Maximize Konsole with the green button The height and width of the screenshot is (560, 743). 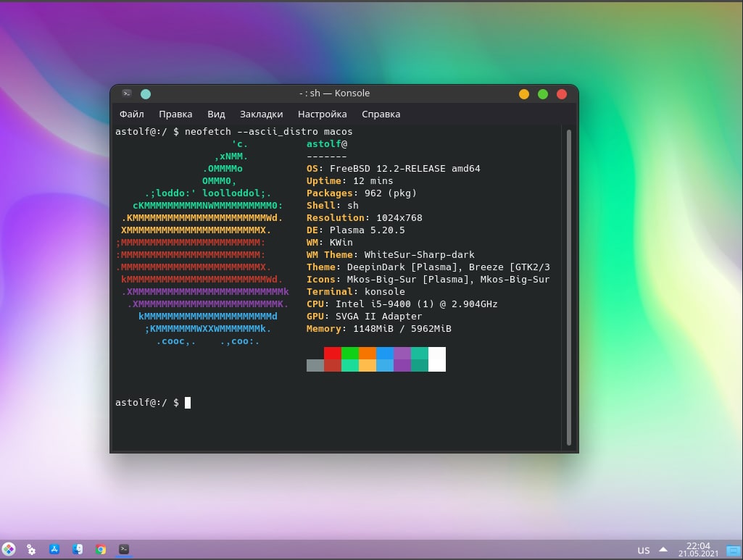click(543, 94)
